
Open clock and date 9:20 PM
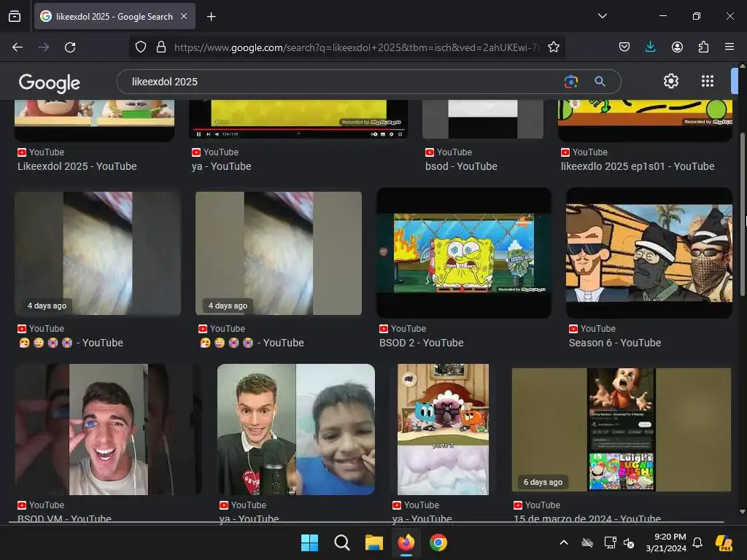pos(666,542)
